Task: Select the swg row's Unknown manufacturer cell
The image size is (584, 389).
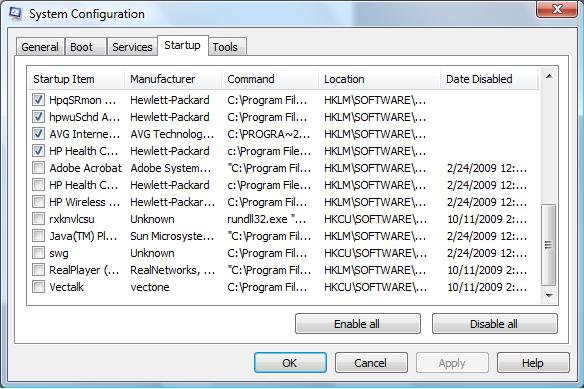Action: coord(152,253)
